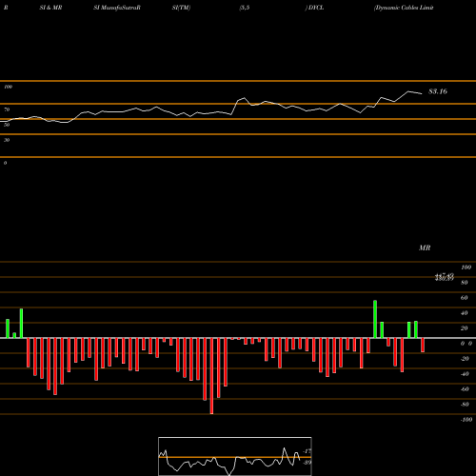Click the 60 label on MR axis
This screenshot has height=476, width=476.
(x=464, y=298)
